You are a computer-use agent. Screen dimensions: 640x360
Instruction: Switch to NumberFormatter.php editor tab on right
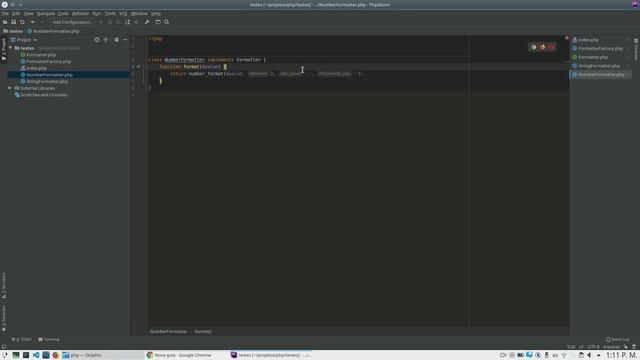click(601, 74)
